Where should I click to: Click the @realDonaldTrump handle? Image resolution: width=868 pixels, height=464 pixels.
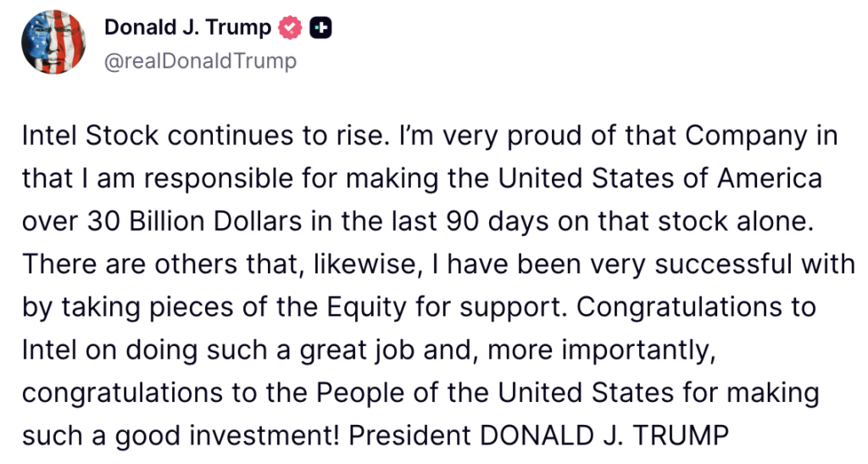point(200,61)
